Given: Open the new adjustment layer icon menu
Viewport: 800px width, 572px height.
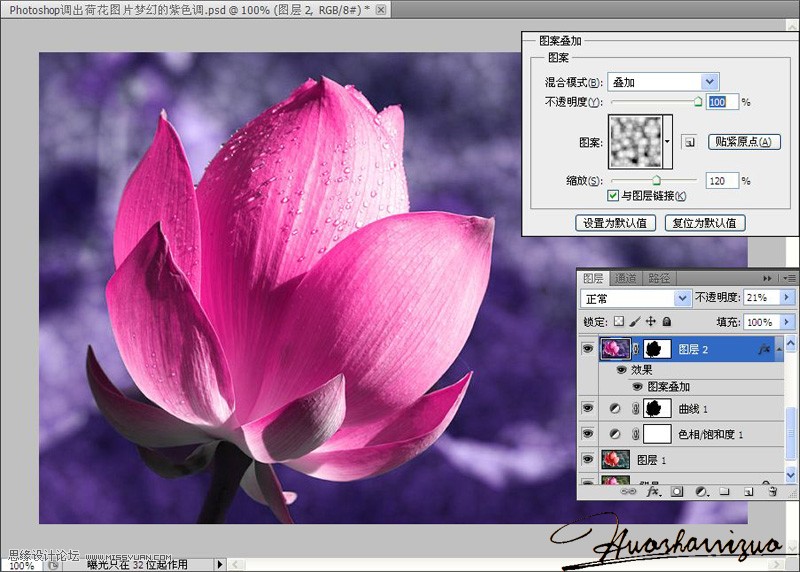Looking at the screenshot, I should click(x=702, y=491).
